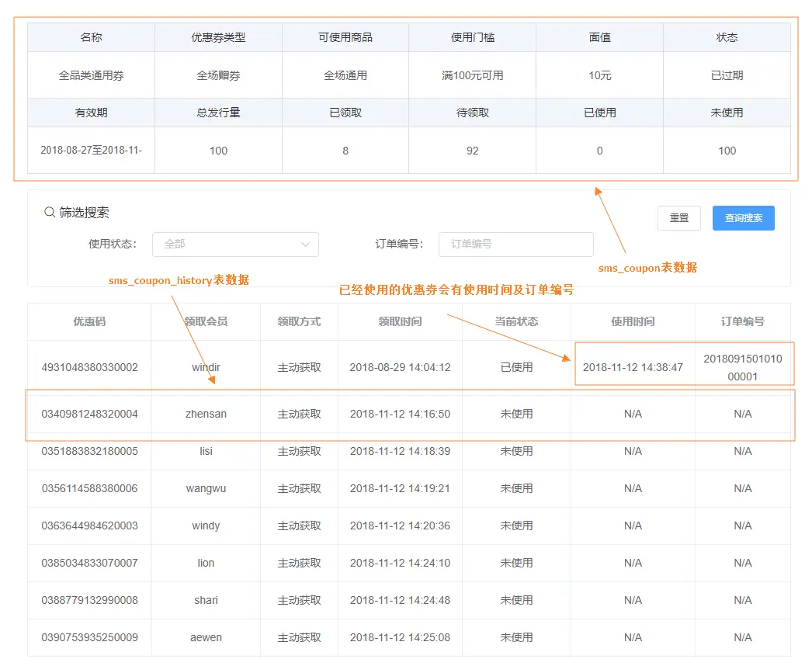Click member name zhensan in table
812x666 pixels.
(x=206, y=414)
